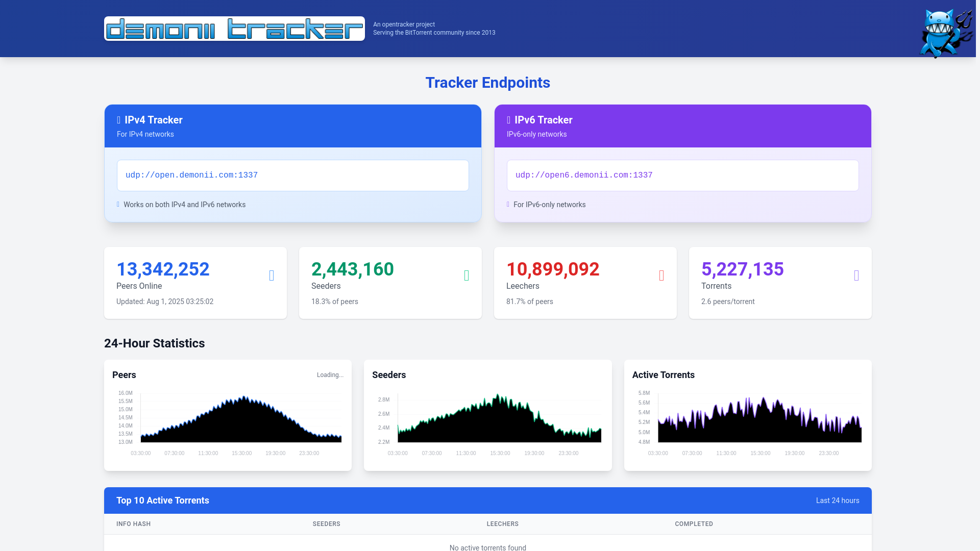980x551 pixels.
Task: Click the Active Torrents chart
Action: tap(748, 423)
